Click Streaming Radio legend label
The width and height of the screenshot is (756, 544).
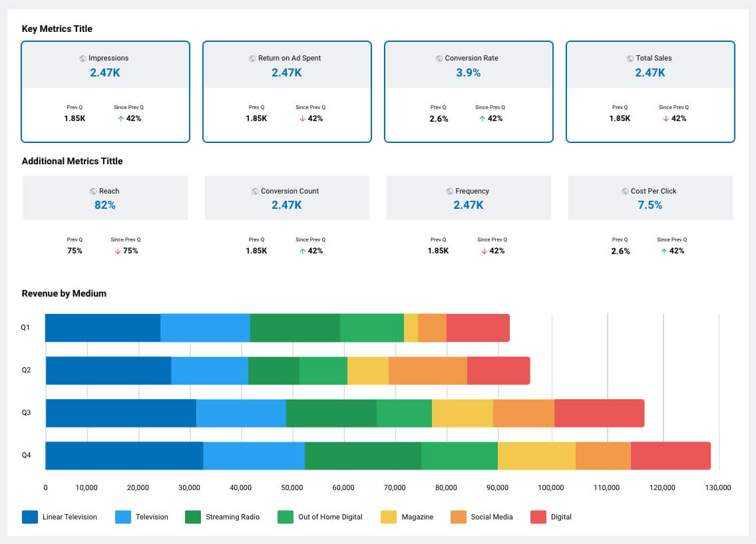pos(232,517)
